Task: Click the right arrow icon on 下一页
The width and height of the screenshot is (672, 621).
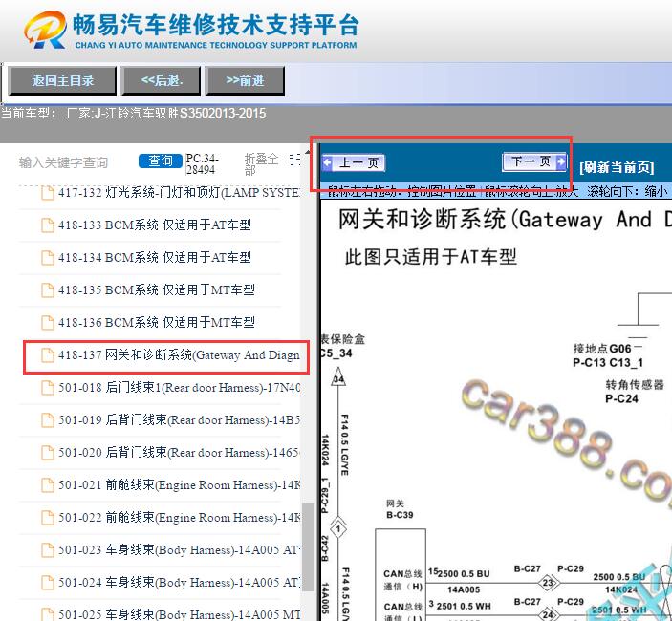Action: 561,161
